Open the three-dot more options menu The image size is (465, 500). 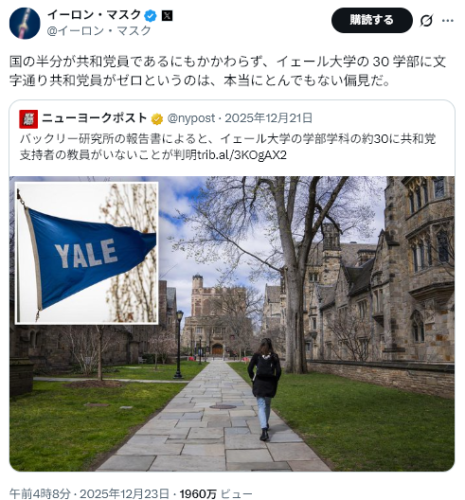(x=447, y=21)
